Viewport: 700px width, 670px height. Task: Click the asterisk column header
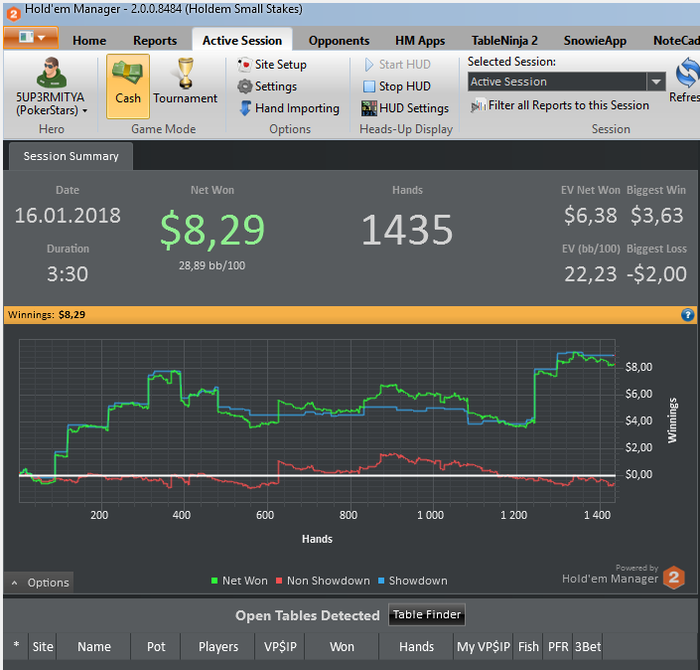(16, 645)
